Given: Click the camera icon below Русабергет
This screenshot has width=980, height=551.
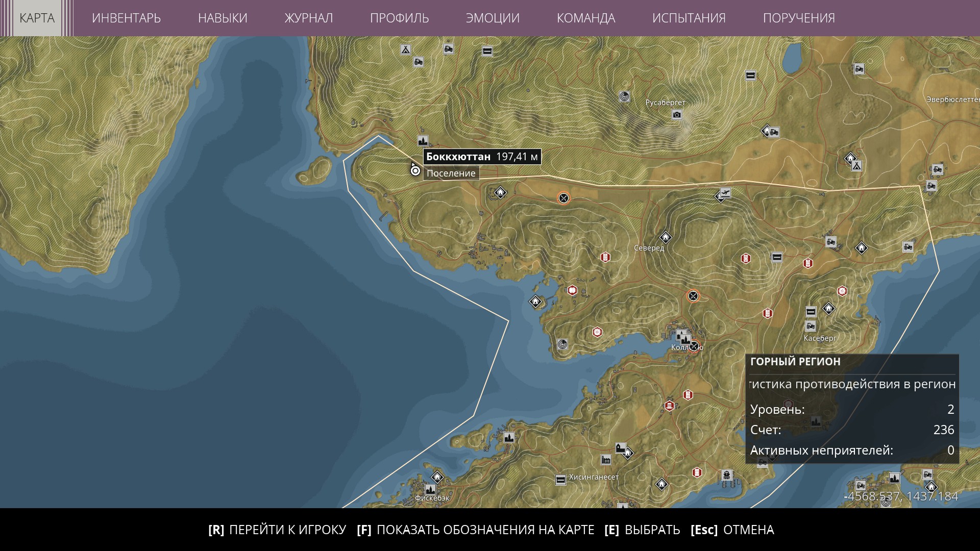Looking at the screenshot, I should click(x=677, y=115).
